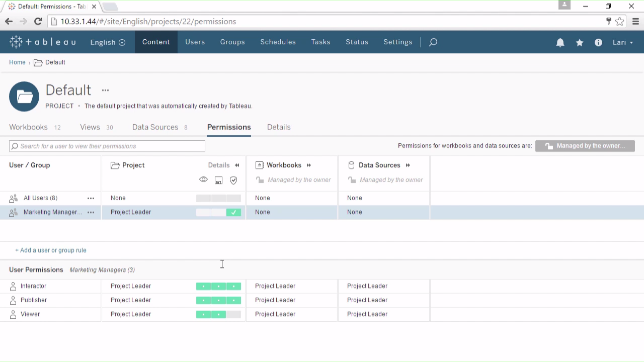Open favorites star in Tableau header
The height and width of the screenshot is (362, 644).
(x=580, y=43)
